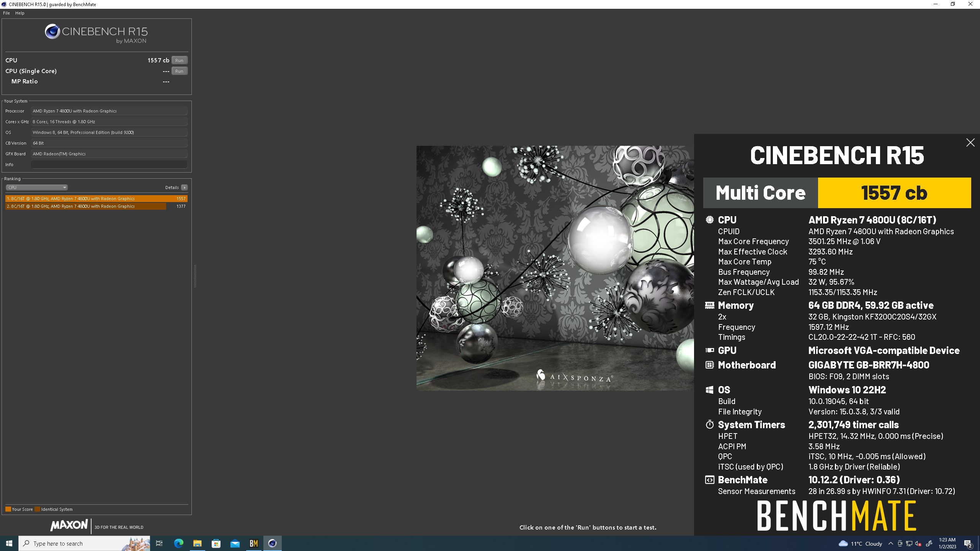
Task: Open the clock showing 1:23 AM
Action: [x=947, y=543]
